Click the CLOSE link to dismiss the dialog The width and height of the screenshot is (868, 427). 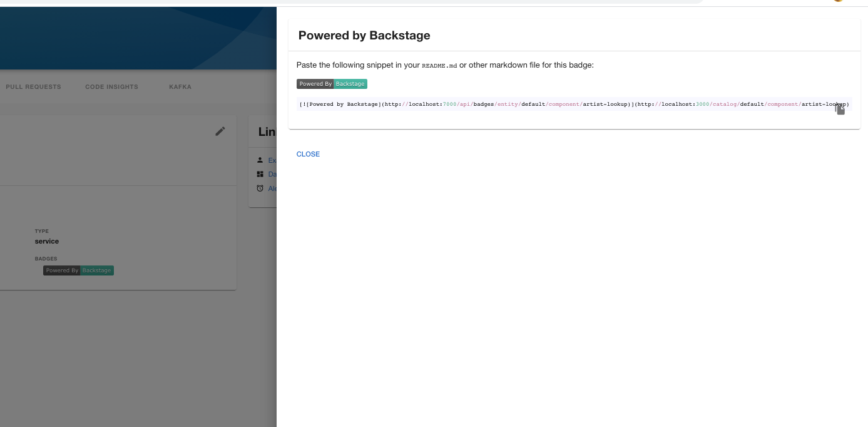308,154
